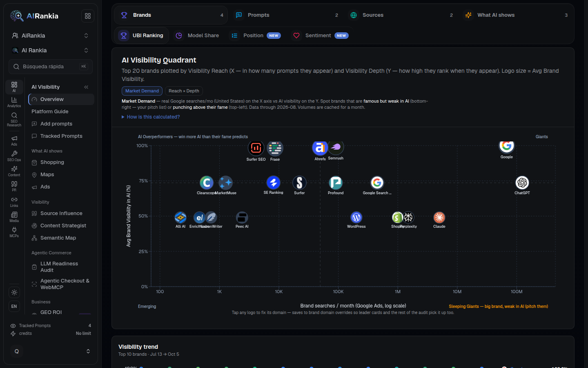Screen dimensions: 588x368
Task: Click the Semrush logo in quadrant
Action: pos(336,147)
